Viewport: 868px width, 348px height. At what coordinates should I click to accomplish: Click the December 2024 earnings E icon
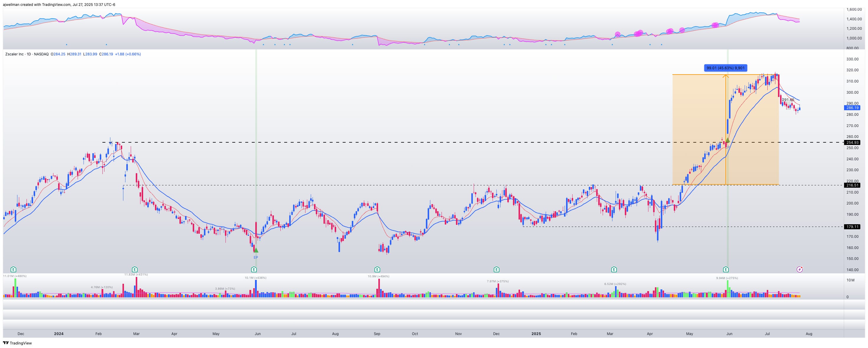click(496, 269)
